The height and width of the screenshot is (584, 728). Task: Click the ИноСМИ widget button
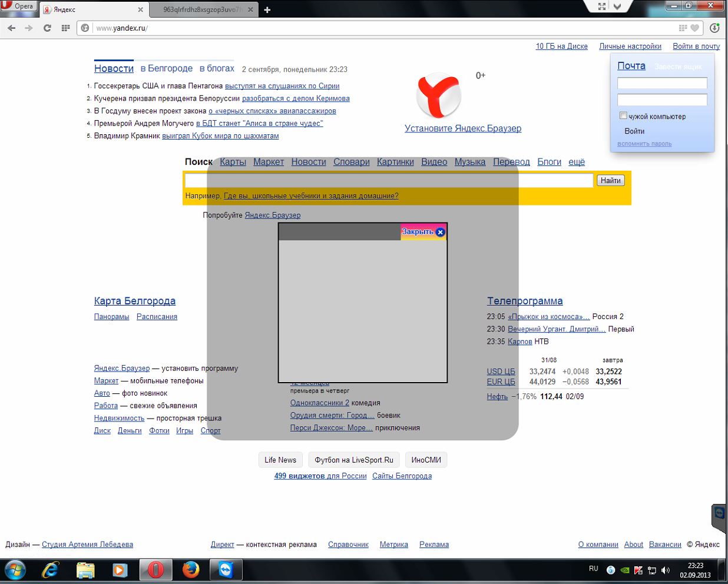[x=426, y=460]
